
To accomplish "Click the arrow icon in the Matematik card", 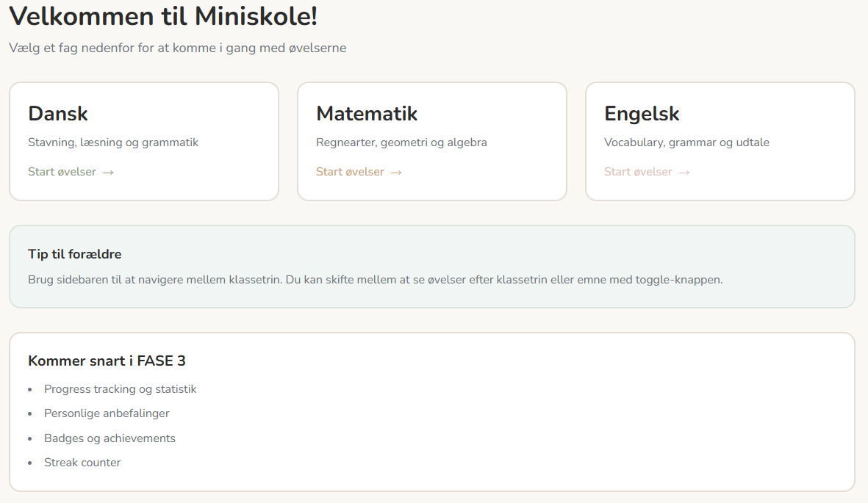I will coord(396,173).
